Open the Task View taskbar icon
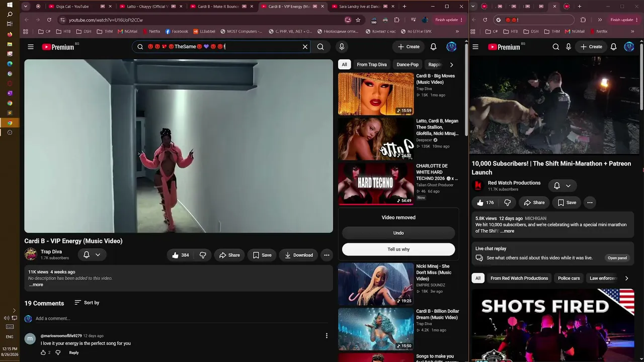Image resolution: width=644 pixels, height=362 pixels. [x=10, y=24]
